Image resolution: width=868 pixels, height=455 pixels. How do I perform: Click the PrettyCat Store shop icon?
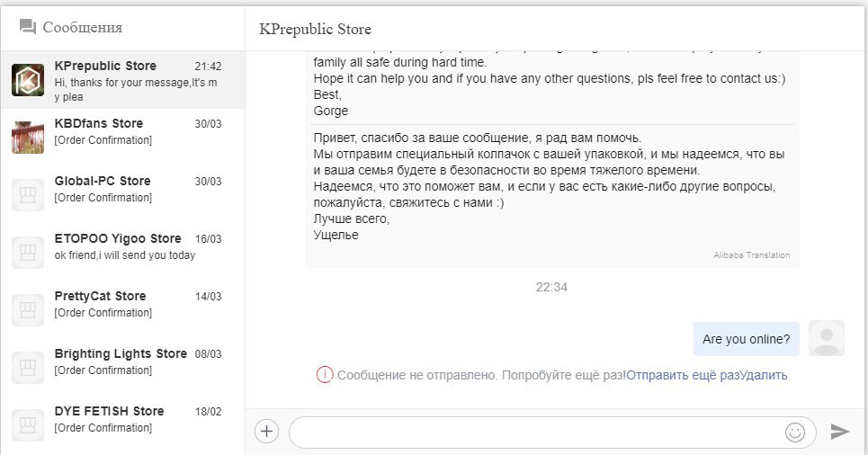point(28,310)
